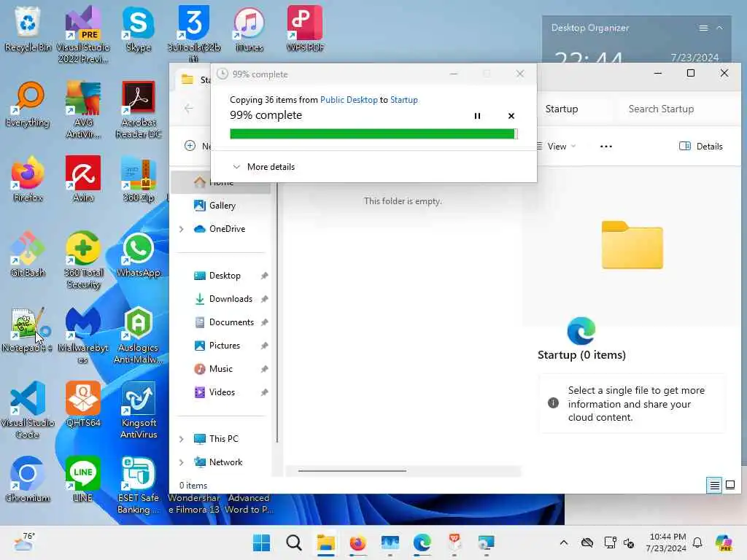Image resolution: width=747 pixels, height=560 pixels.
Task: Select the Malwarebytes desktop icon
Action: (83, 335)
